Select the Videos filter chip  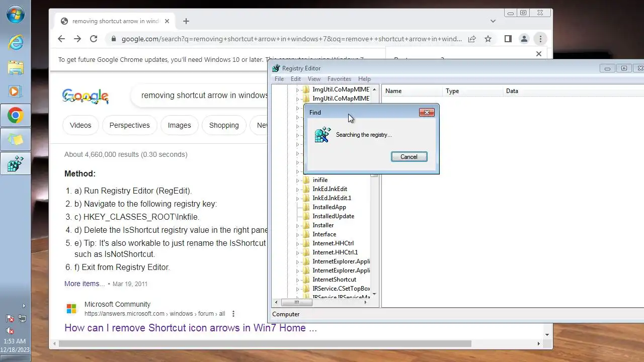point(80,125)
